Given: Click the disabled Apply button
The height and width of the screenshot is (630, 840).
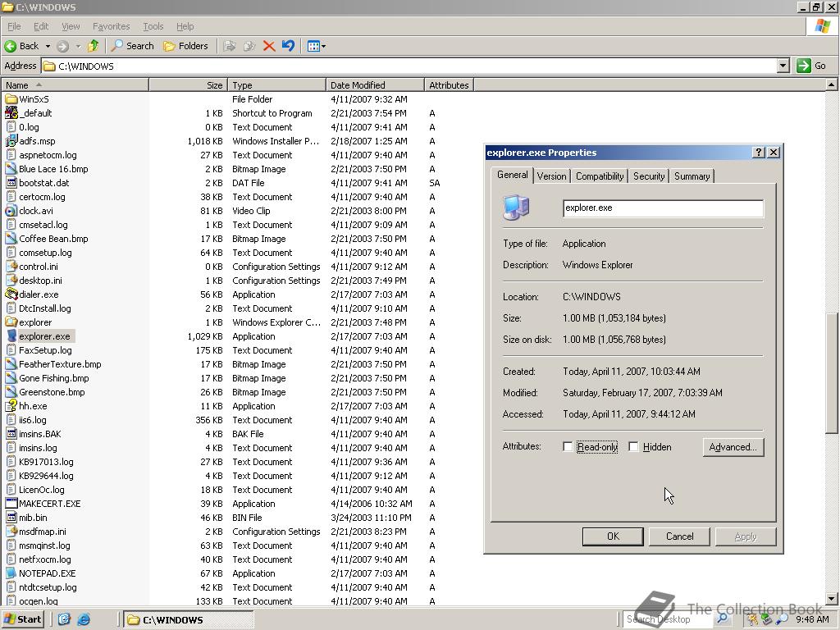Looking at the screenshot, I should [745, 536].
